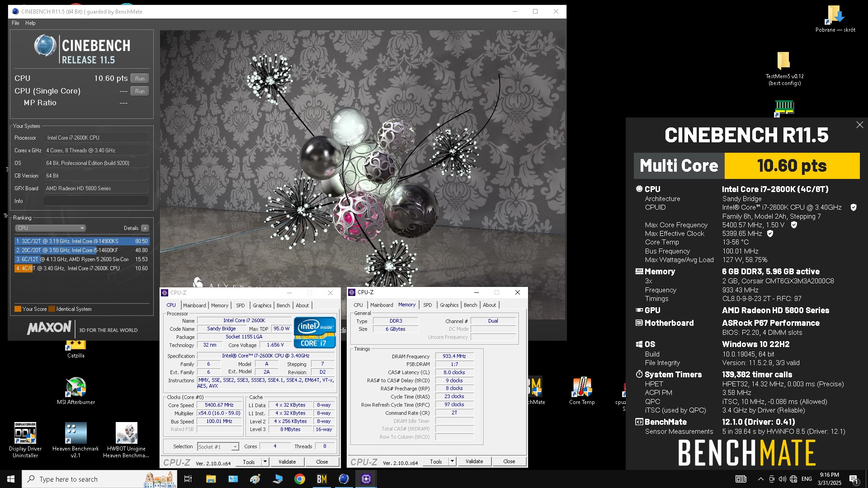Expand Tools dropdown arrow in left CPU-Z
Screen dimensions: 868x488
(x=265, y=462)
